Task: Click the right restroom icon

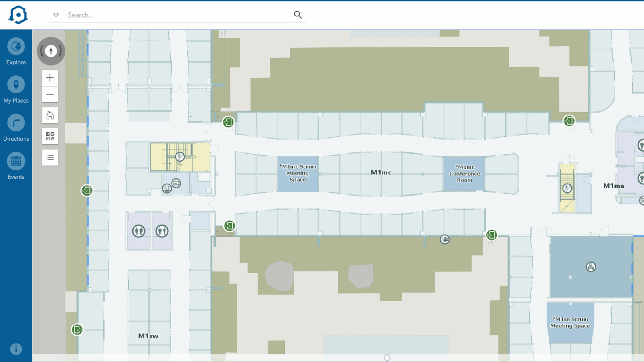Action: click(162, 231)
